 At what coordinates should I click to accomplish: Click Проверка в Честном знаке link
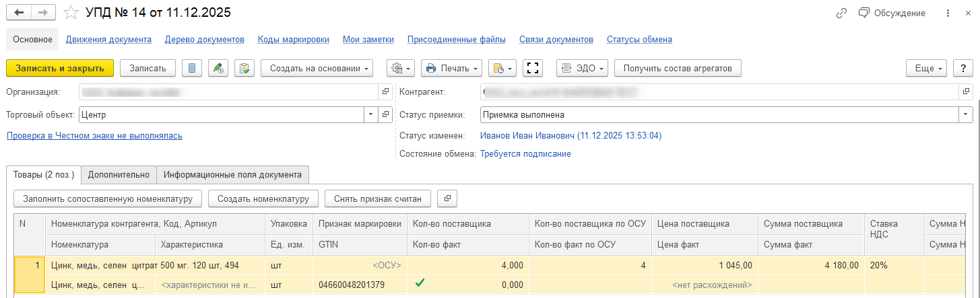pyautogui.click(x=94, y=136)
